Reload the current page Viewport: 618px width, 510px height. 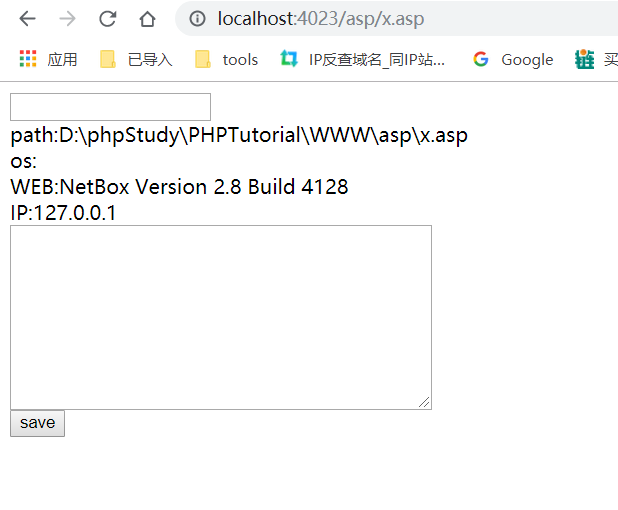[108, 19]
